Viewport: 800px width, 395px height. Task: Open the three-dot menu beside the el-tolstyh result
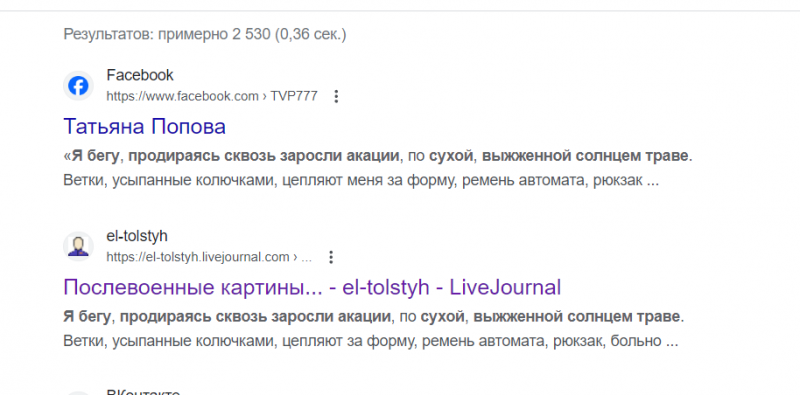[331, 257]
